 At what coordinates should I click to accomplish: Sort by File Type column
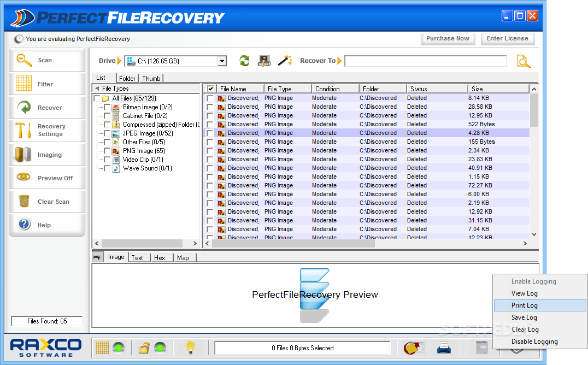pyautogui.click(x=287, y=89)
